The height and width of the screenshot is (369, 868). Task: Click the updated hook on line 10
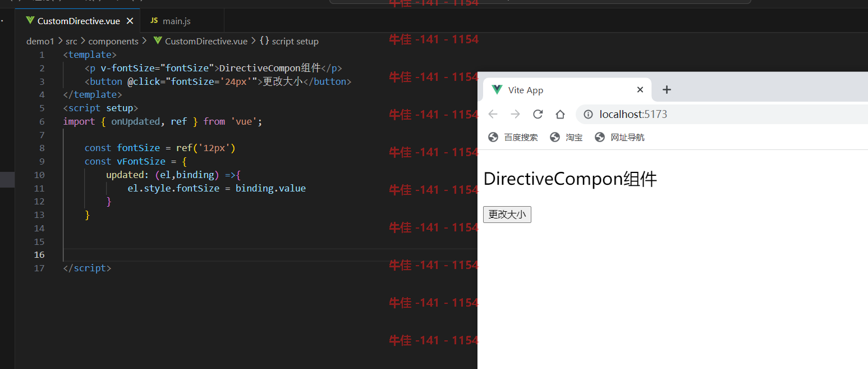point(125,175)
